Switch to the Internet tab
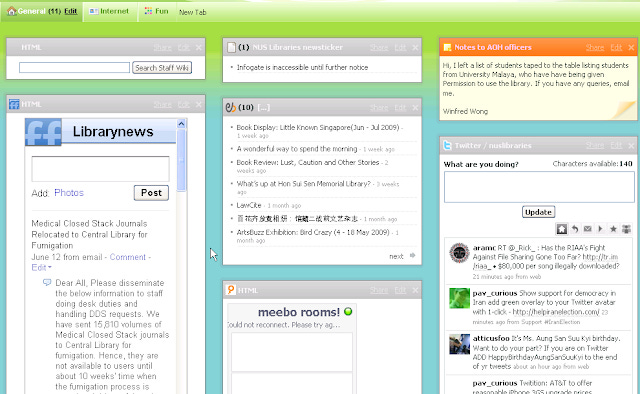Viewport: 640px width, 394px height. 110,11
